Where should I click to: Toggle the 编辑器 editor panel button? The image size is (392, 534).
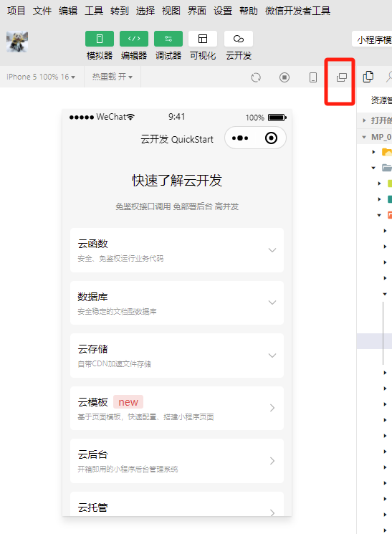(x=134, y=39)
